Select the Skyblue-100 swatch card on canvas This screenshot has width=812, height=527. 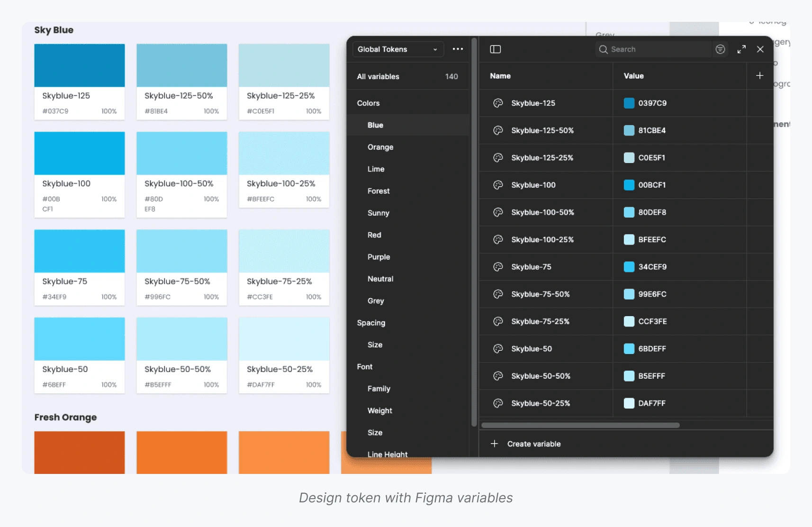click(80, 175)
